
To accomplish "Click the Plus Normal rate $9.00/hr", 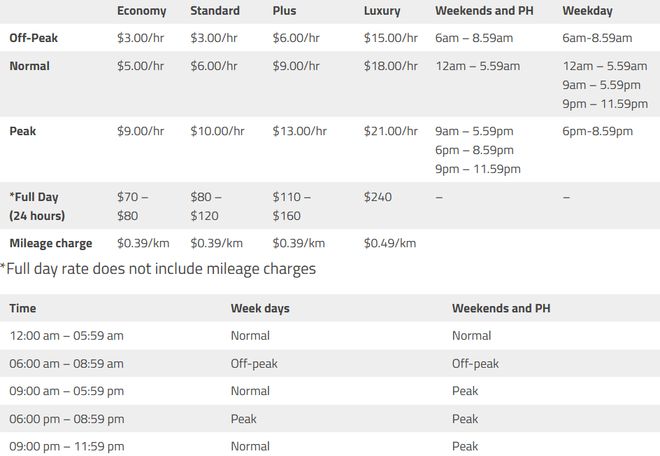I will coord(295,66).
